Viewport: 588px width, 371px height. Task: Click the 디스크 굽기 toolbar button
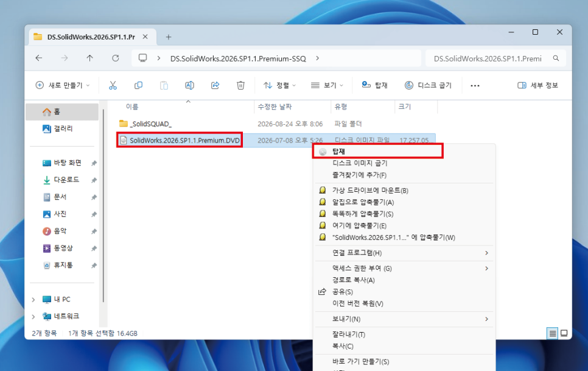429,85
